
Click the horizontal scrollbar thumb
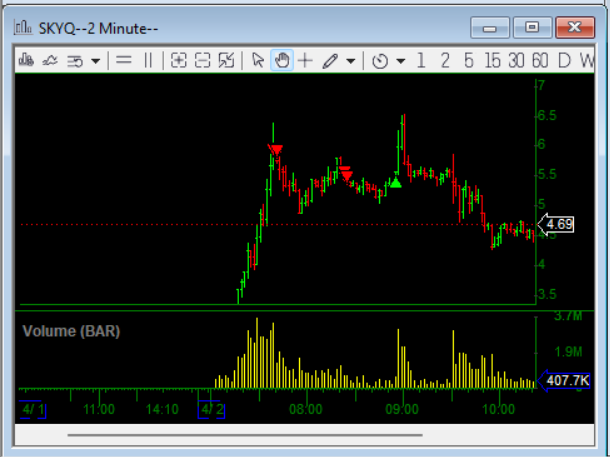(245, 435)
